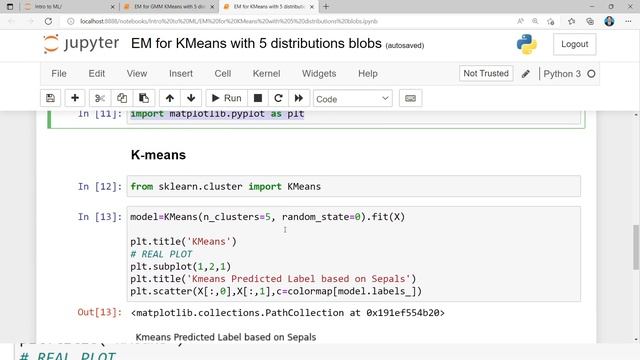The height and width of the screenshot is (360, 640).
Task: Open the Insert menu
Action: [x=181, y=73]
